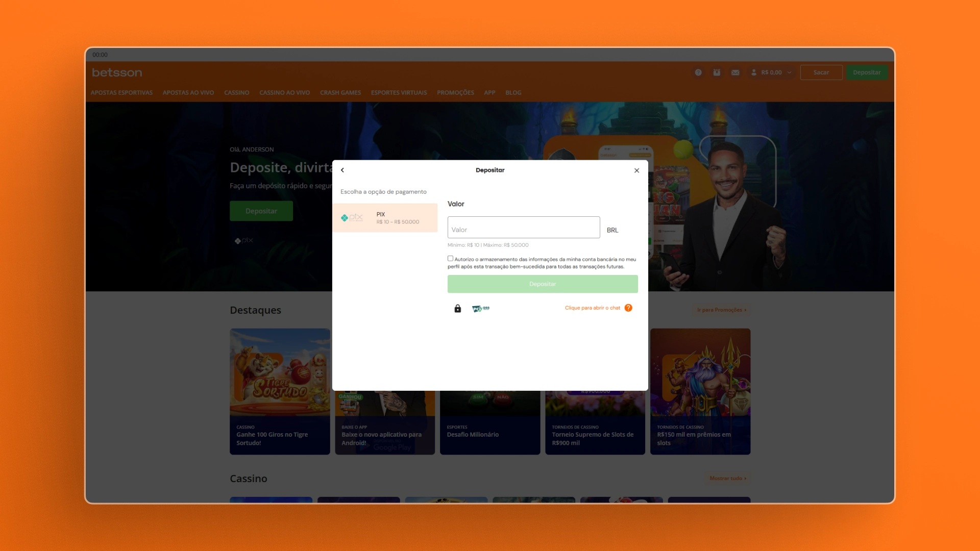This screenshot has height=551, width=980.
Task: Open Ir para Promoções link arrow
Action: coord(722,310)
